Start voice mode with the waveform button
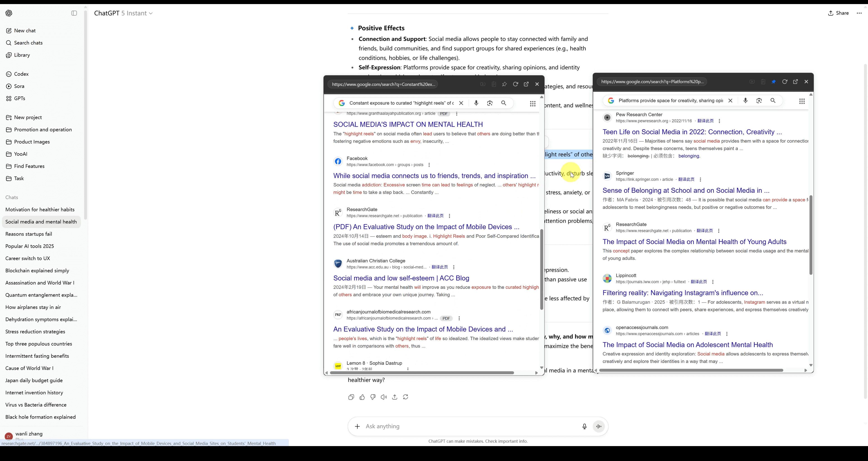The height and width of the screenshot is (461, 868). coord(599,426)
